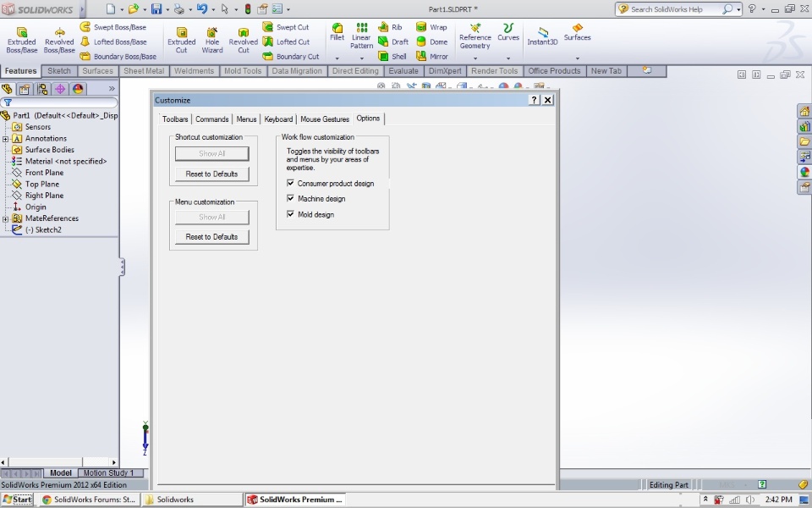Expand the Reference Geometry dropdown arrow
Viewport: 812px width, 508px height.
(475, 58)
